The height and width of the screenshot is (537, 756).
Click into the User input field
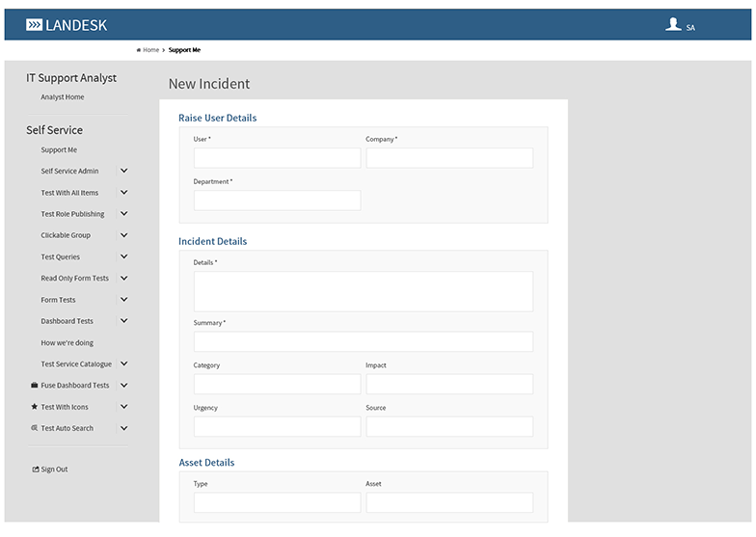pyautogui.click(x=277, y=158)
